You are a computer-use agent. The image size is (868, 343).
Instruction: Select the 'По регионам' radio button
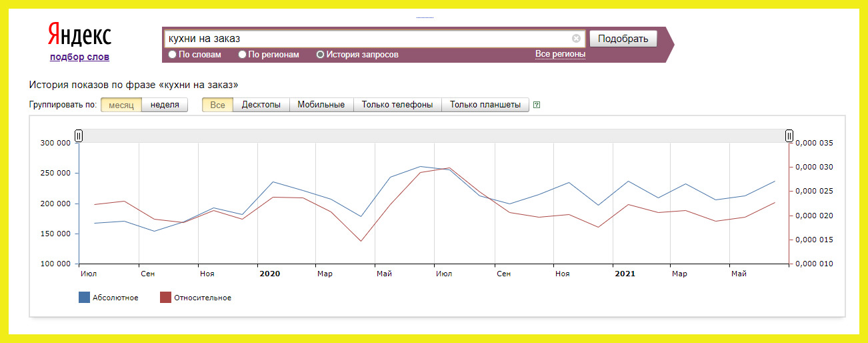click(x=243, y=55)
